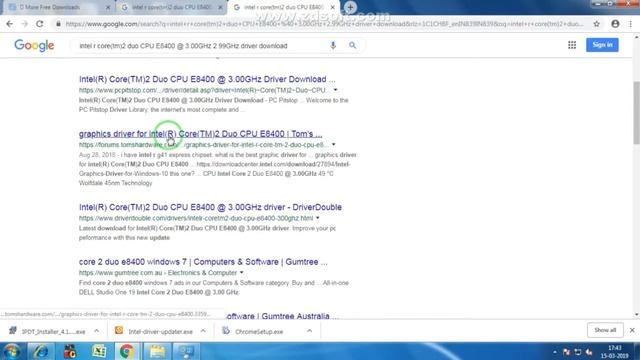640x360 pixels.
Task: Expand the tomshardware URL options arrow
Action: [333, 144]
